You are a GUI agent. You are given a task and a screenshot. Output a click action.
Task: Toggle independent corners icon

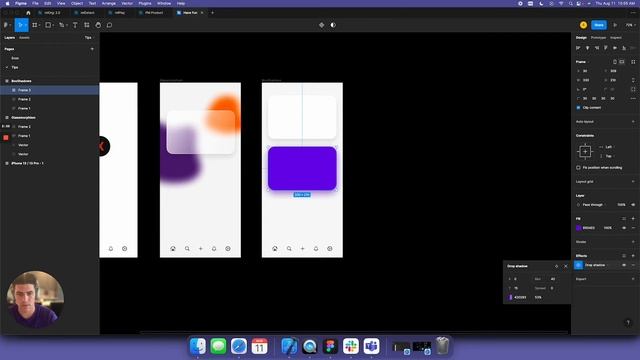(x=633, y=89)
